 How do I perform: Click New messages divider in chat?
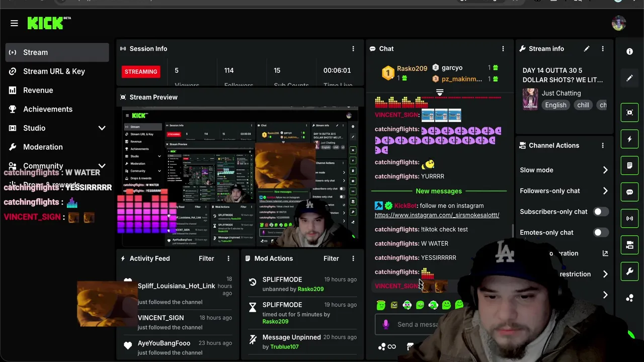tap(439, 191)
